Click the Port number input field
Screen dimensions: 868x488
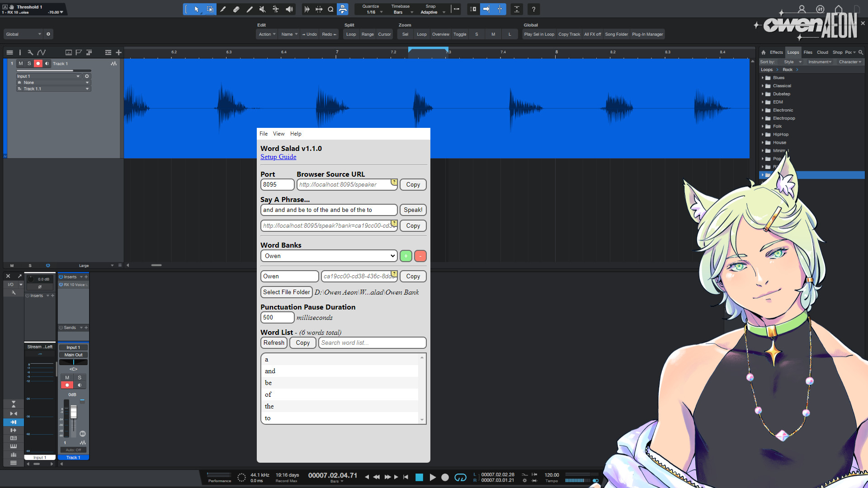pos(278,185)
